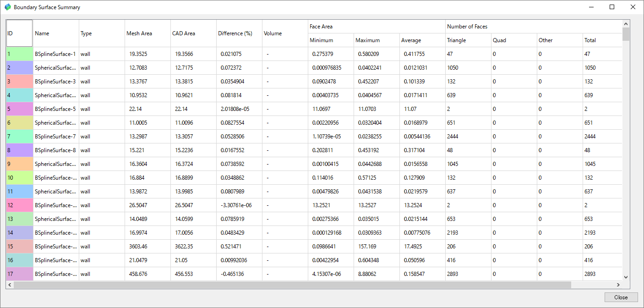The image size is (644, 308).
Task: Select the BSplineSurface-5 name cell
Action: (x=56, y=109)
